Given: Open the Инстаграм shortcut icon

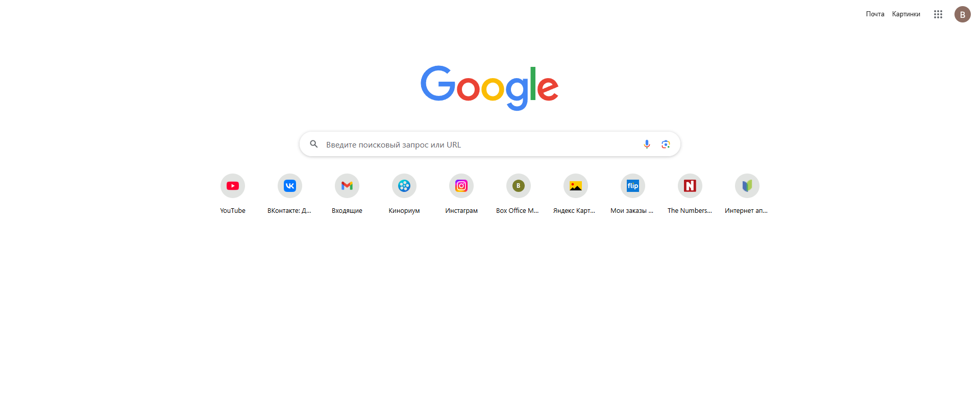Looking at the screenshot, I should [461, 186].
